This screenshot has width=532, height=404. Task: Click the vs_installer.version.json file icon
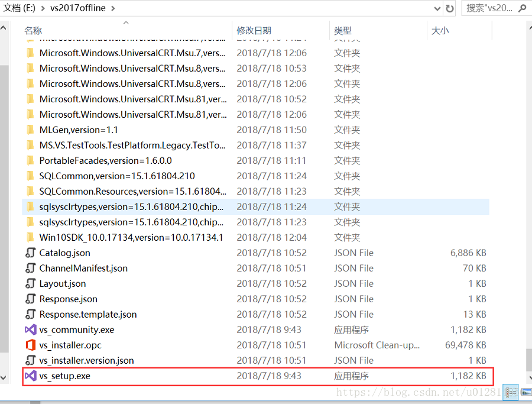point(31,360)
